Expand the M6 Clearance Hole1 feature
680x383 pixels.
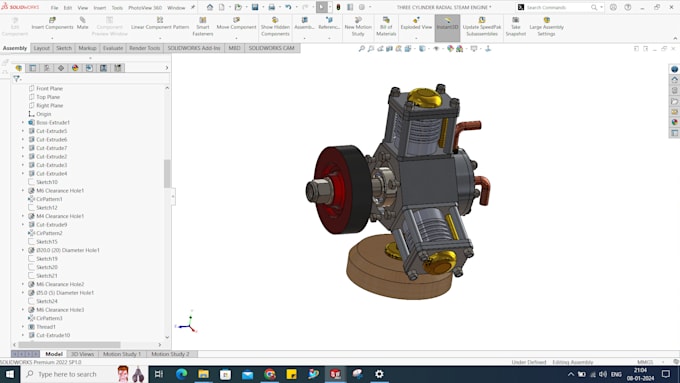(x=23, y=190)
